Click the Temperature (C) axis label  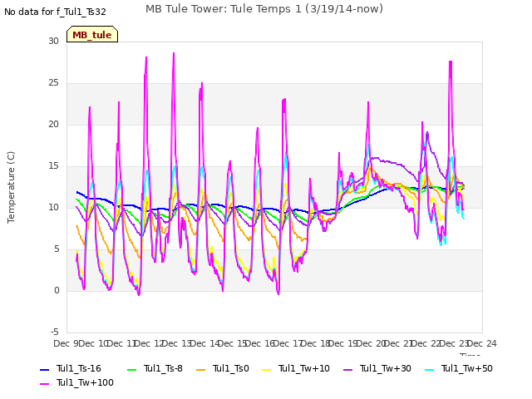click(11, 187)
